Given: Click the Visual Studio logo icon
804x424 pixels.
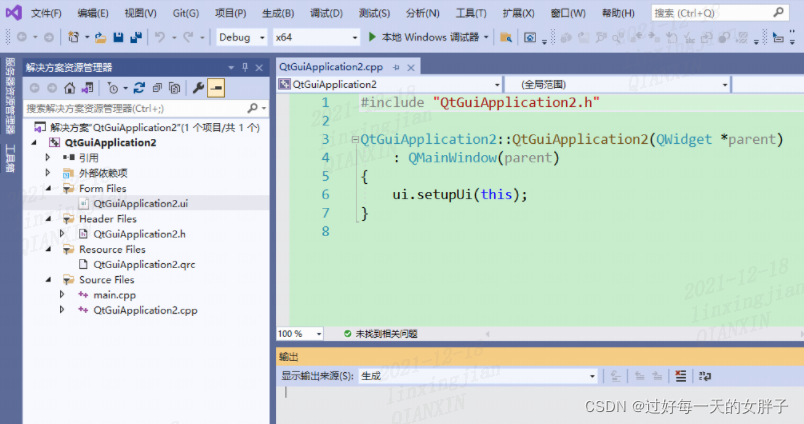Looking at the screenshot, I should click(x=13, y=12).
